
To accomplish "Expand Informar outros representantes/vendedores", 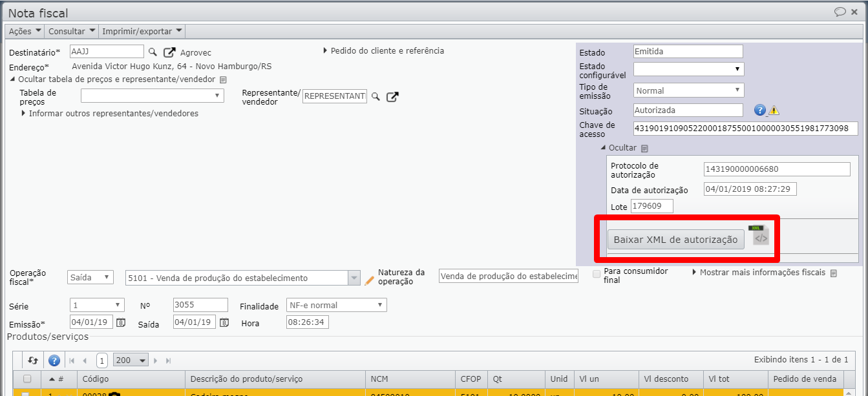I will tap(110, 113).
